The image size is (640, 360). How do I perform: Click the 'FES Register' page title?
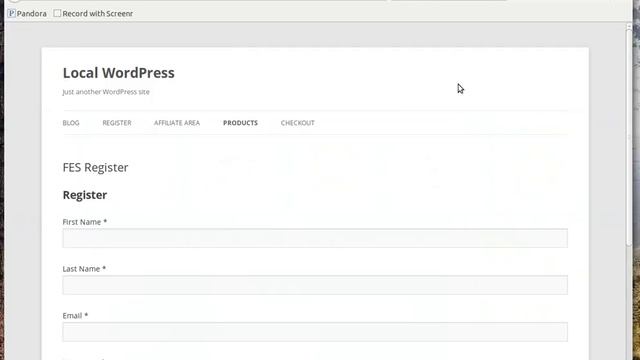(95, 167)
